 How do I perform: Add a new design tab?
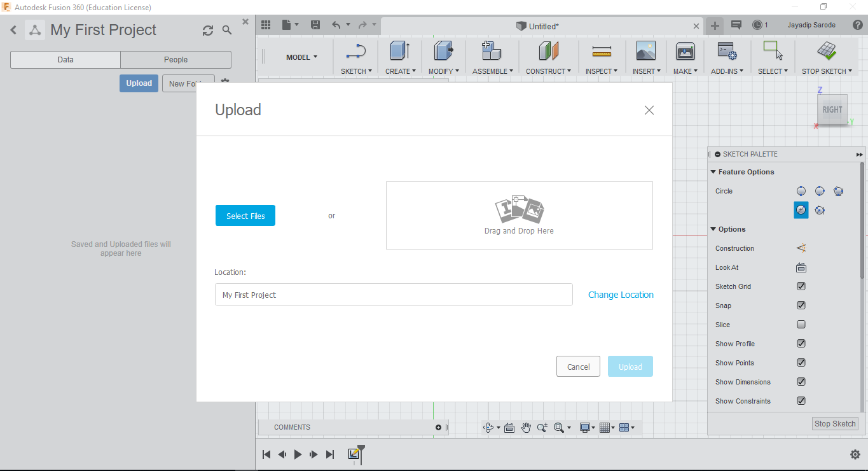(x=715, y=25)
